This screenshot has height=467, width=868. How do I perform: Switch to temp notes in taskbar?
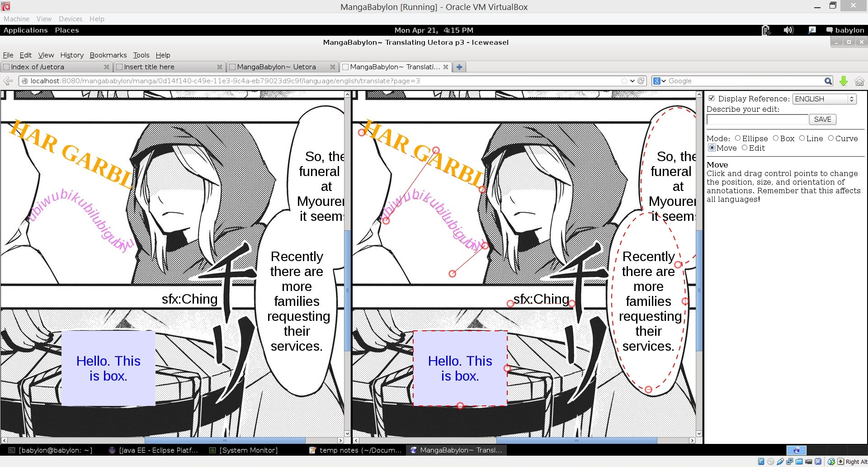355,450
